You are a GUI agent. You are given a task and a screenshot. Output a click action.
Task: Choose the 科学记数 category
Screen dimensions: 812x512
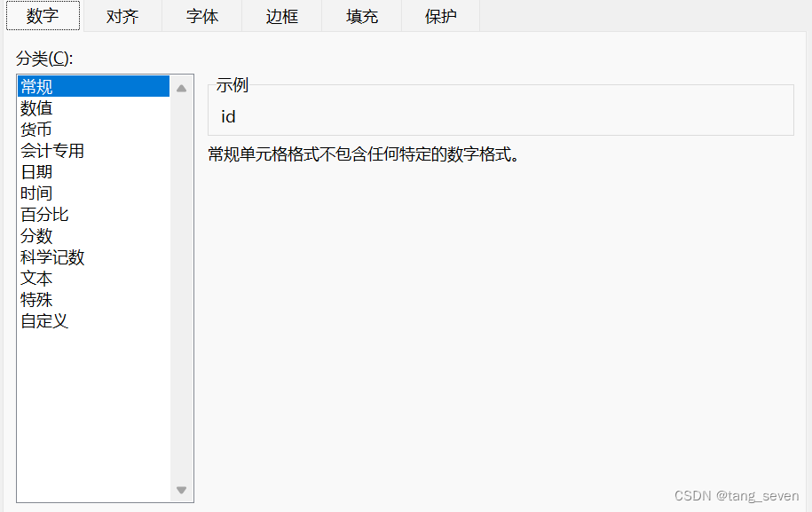pos(94,256)
